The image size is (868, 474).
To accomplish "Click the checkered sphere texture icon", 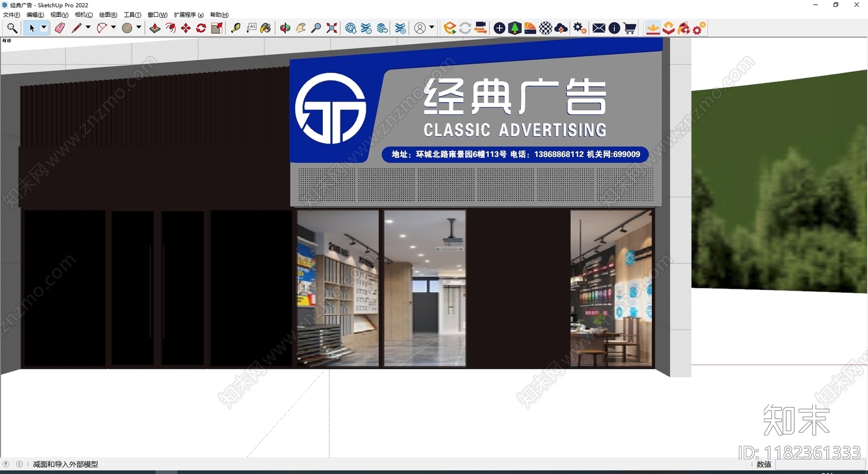I will coord(546,28).
